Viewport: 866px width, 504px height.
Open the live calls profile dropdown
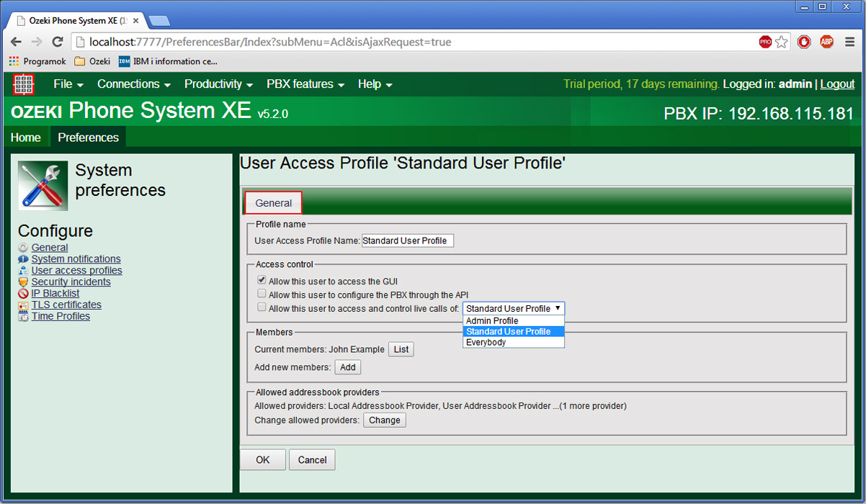(514, 308)
